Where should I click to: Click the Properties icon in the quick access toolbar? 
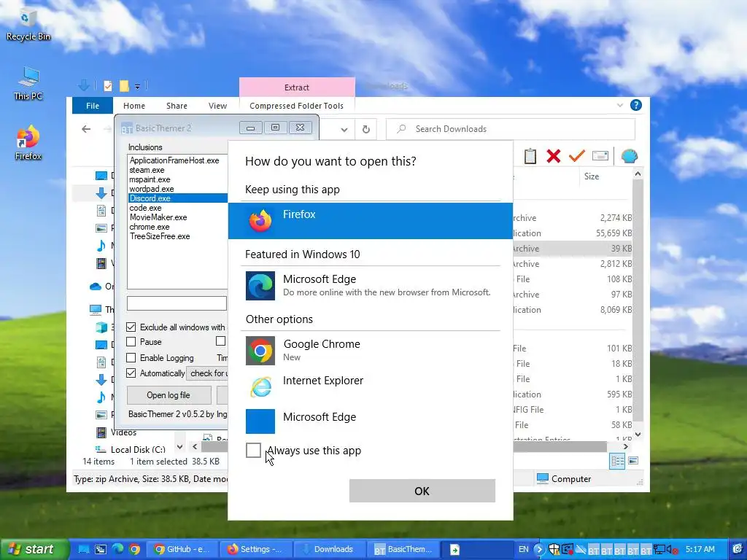(x=108, y=86)
